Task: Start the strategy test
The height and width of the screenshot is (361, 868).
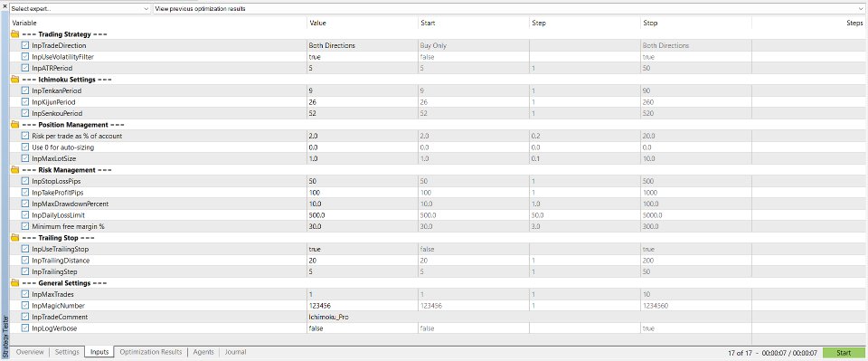Action: [x=844, y=353]
